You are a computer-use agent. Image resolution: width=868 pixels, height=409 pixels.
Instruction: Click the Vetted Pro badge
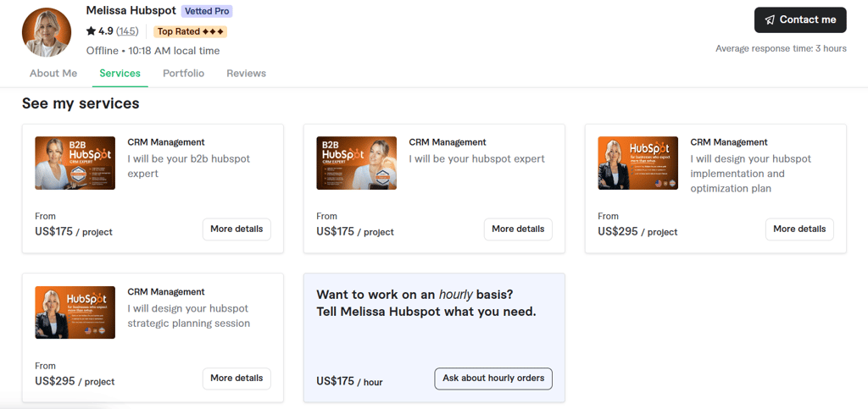click(x=207, y=11)
